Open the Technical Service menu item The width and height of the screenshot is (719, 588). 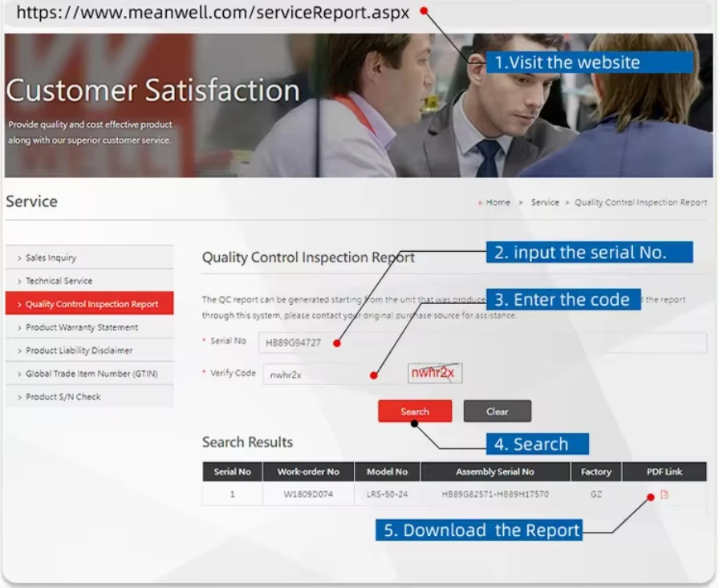point(89,281)
